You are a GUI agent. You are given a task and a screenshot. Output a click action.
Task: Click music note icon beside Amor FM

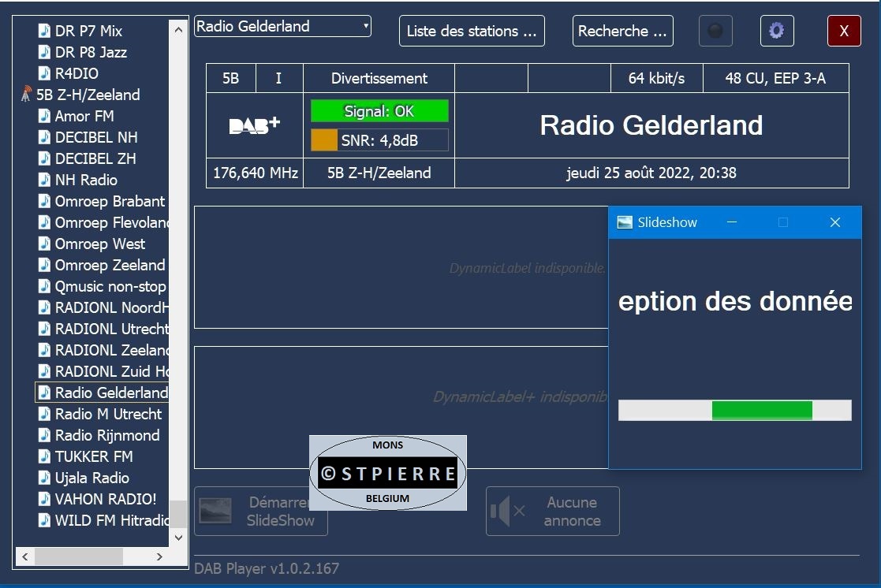pyautogui.click(x=44, y=115)
